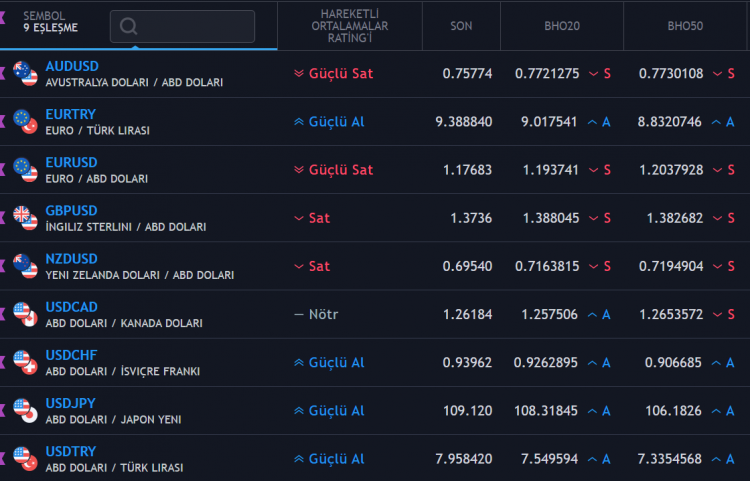The image size is (750, 481).
Task: Click the magnifier icon in search box
Action: 128,26
